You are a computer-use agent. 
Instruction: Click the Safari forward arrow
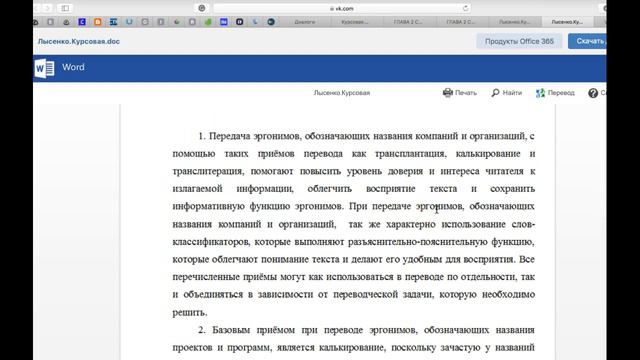pos(47,8)
